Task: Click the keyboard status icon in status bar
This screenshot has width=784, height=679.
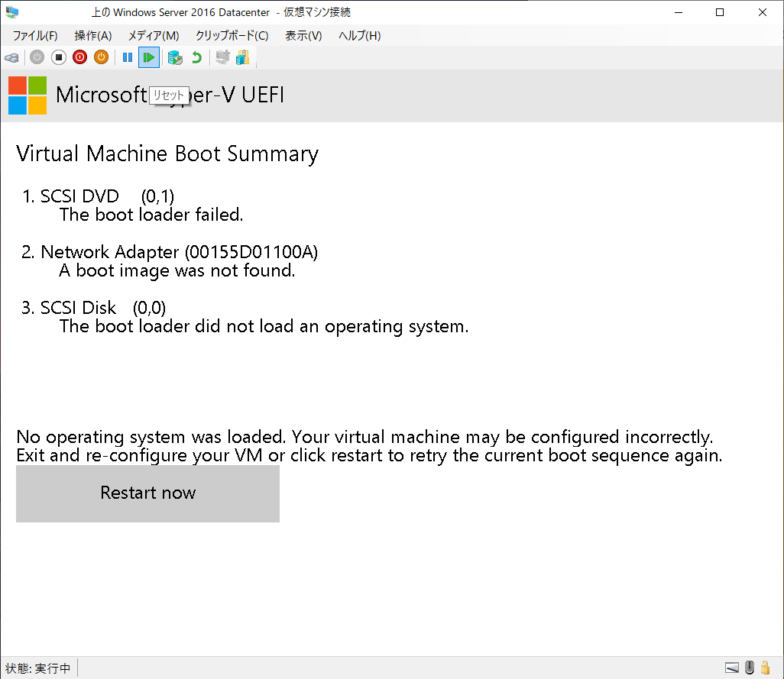Action: pyautogui.click(x=732, y=668)
